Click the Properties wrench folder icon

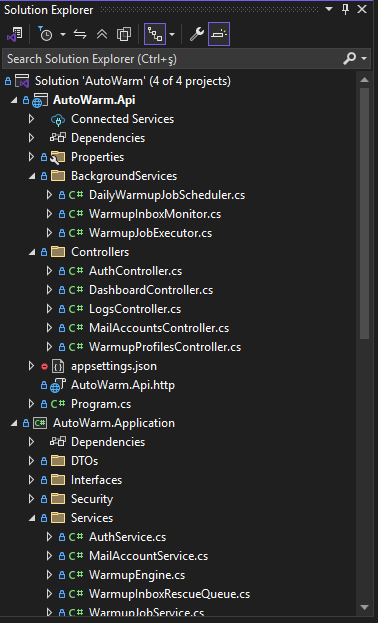pos(58,157)
